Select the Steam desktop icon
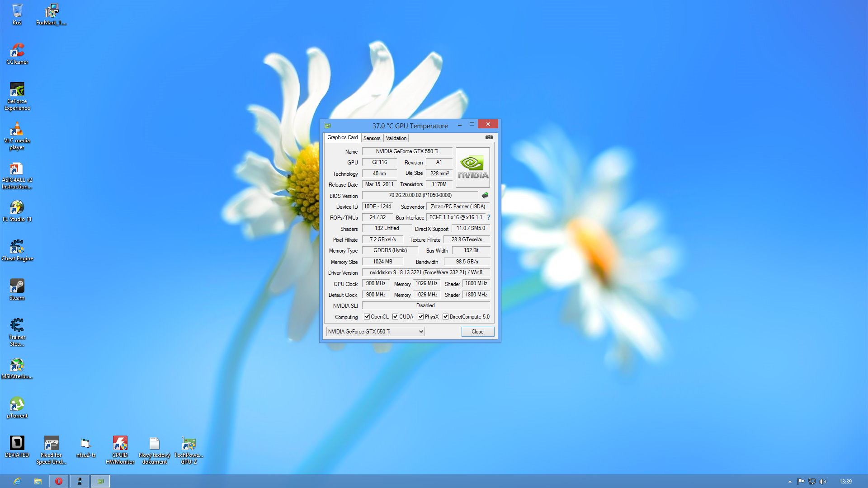The height and width of the screenshot is (488, 868). [x=17, y=289]
